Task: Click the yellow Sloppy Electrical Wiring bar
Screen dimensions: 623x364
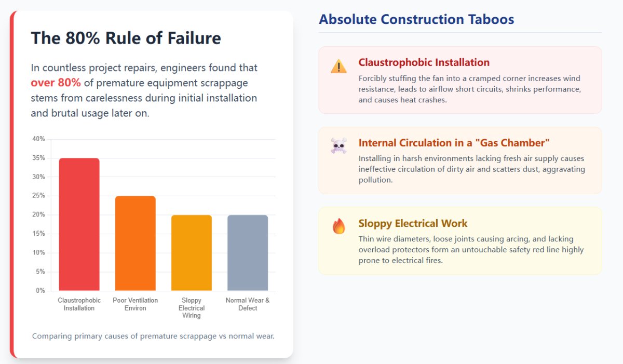Action: tap(191, 253)
